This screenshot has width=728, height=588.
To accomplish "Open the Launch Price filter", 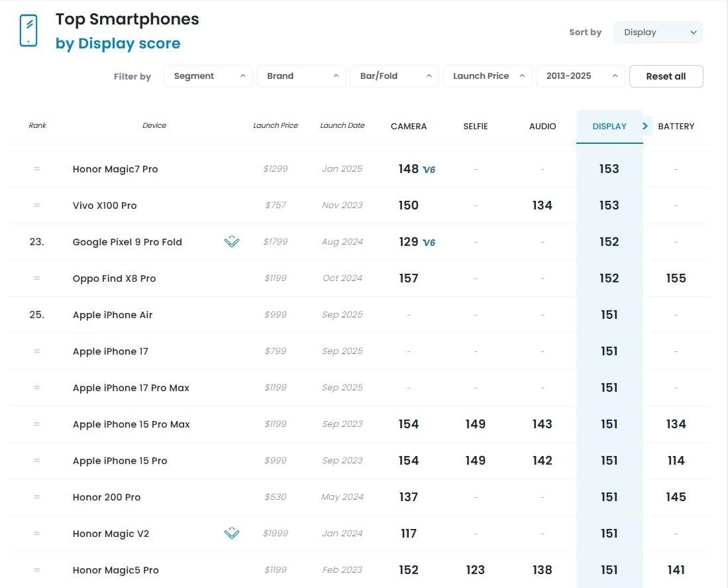I will pyautogui.click(x=488, y=76).
